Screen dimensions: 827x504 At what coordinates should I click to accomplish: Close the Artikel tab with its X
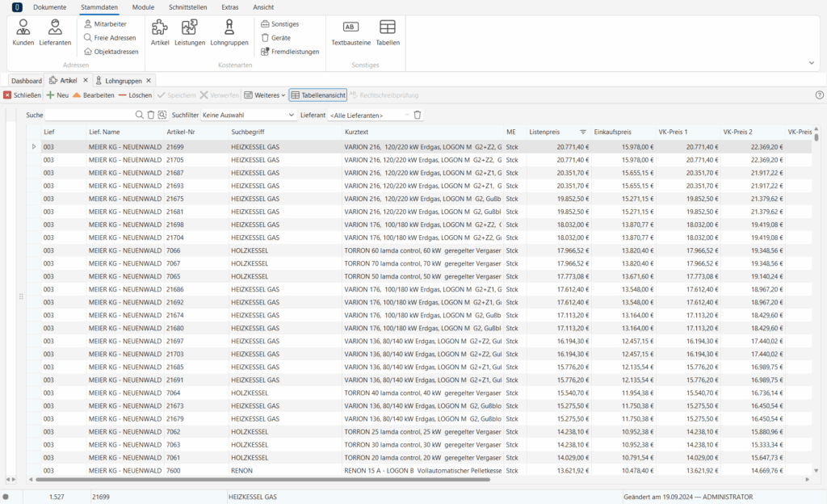pyautogui.click(x=86, y=81)
